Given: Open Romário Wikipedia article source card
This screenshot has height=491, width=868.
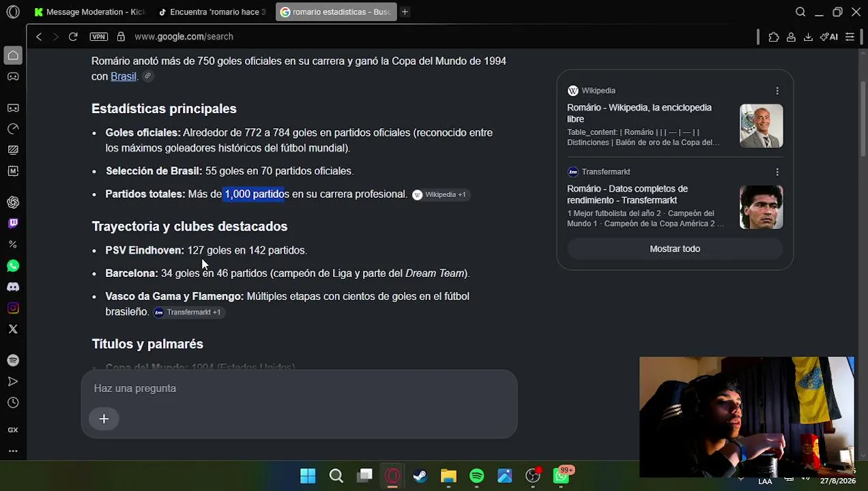Looking at the screenshot, I should pos(639,113).
